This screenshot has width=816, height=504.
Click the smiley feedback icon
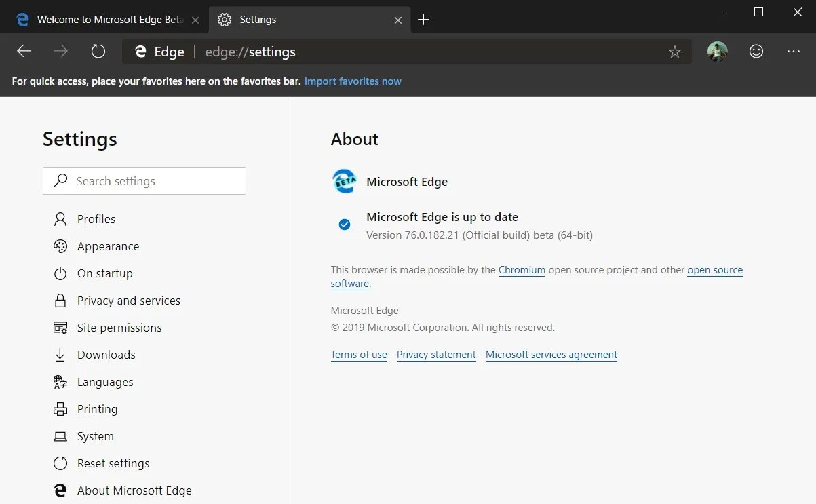756,52
